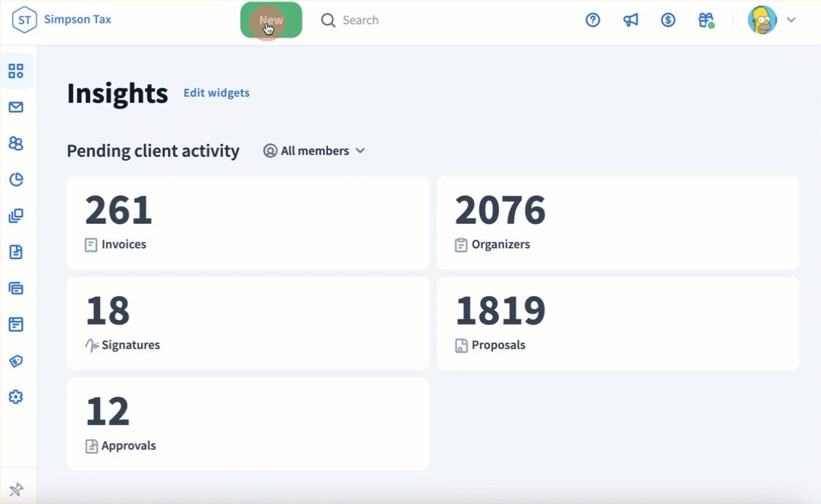Image resolution: width=821 pixels, height=504 pixels.
Task: Open the megaphone announcements icon
Action: [x=631, y=20]
